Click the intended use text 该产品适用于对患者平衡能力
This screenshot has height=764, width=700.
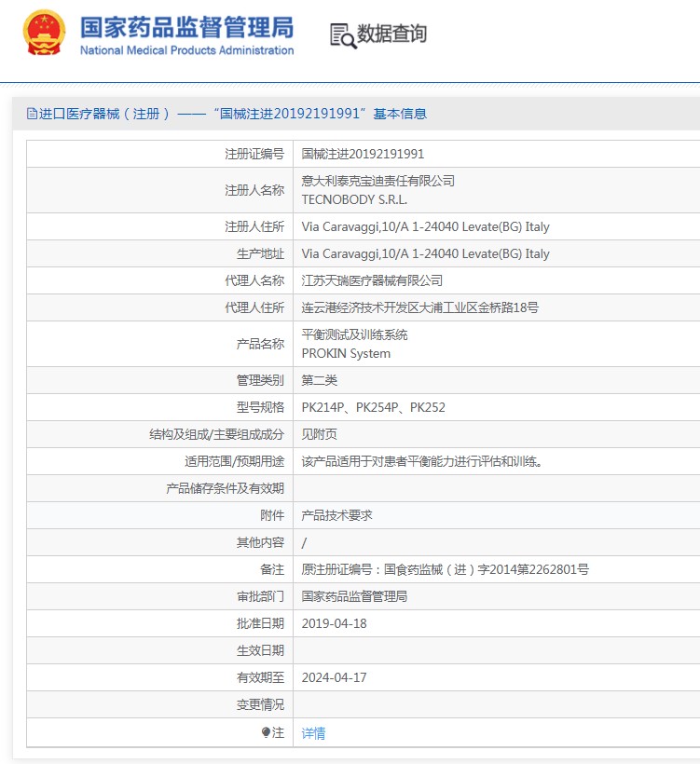[x=421, y=461]
